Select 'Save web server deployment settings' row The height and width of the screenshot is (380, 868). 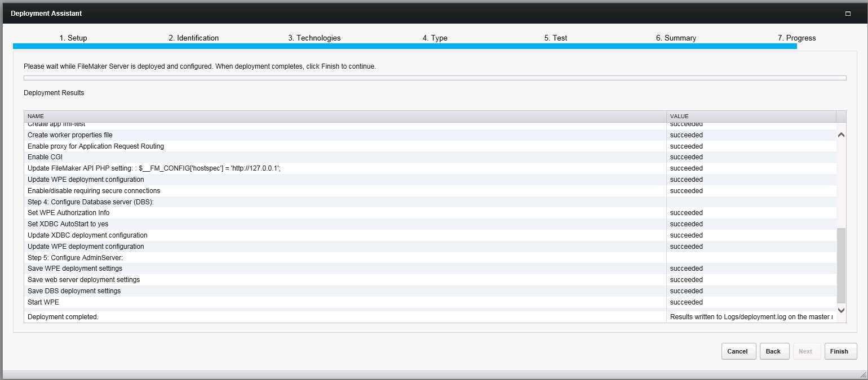click(431, 280)
